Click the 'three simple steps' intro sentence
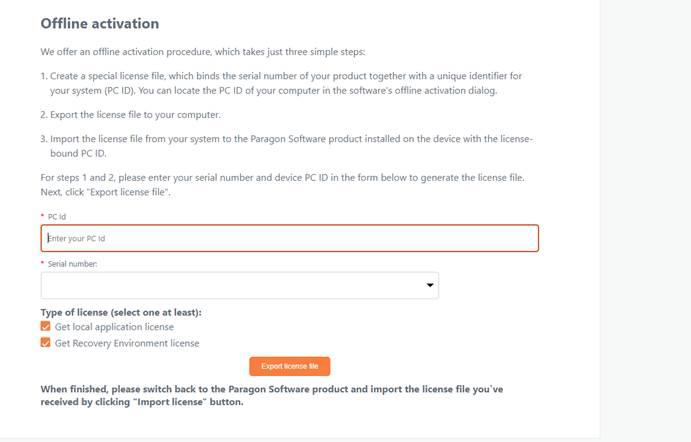691x442 pixels. (203, 52)
